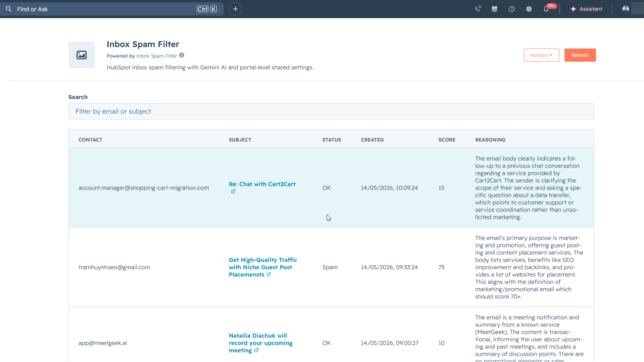Select contact app@meetgeek.ai
644x362 pixels.
pos(103,343)
